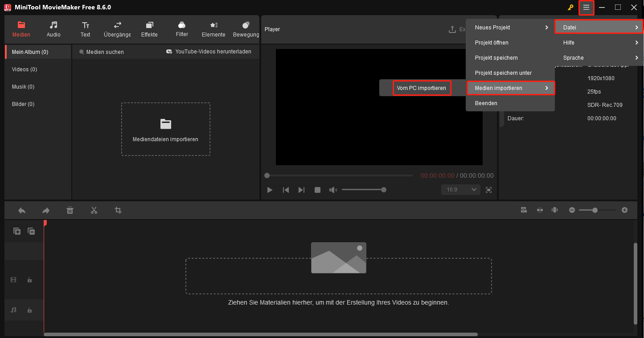644x338 pixels.
Task: Click the Crop tool in the timeline toolbar
Action: 118,210
